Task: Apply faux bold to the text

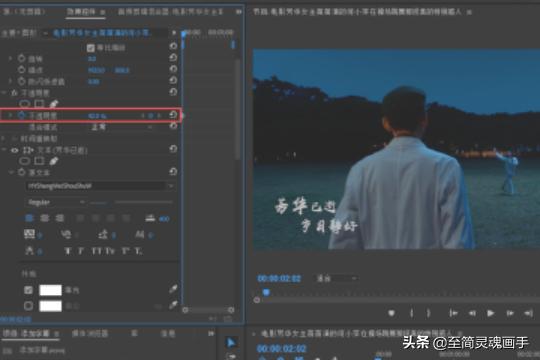Action: point(68,251)
